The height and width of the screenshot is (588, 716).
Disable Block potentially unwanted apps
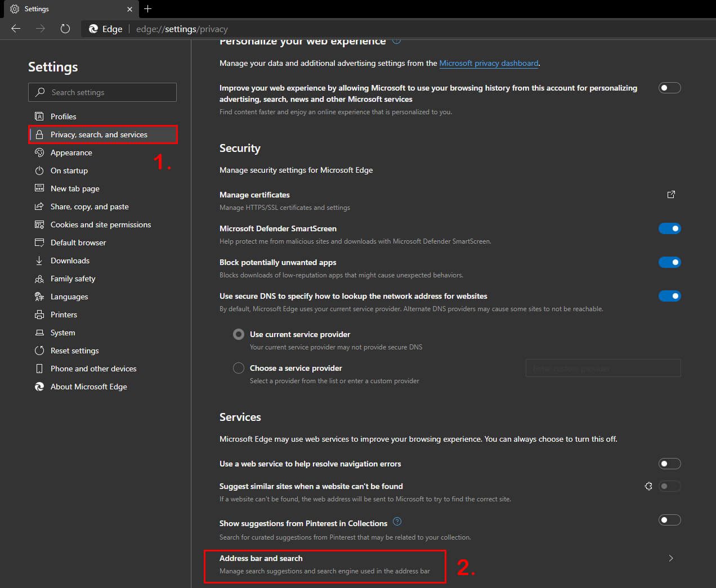[x=670, y=262]
